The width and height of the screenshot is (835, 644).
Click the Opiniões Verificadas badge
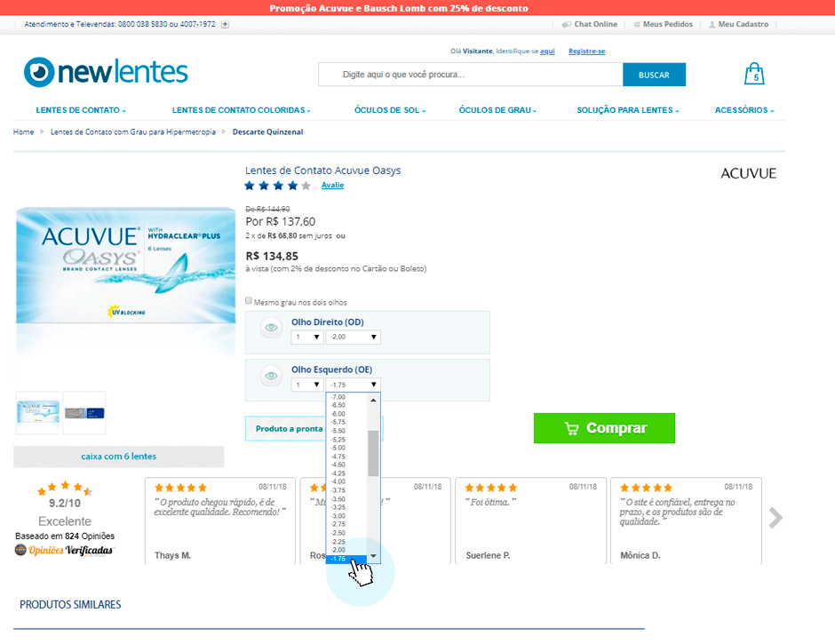click(x=64, y=550)
